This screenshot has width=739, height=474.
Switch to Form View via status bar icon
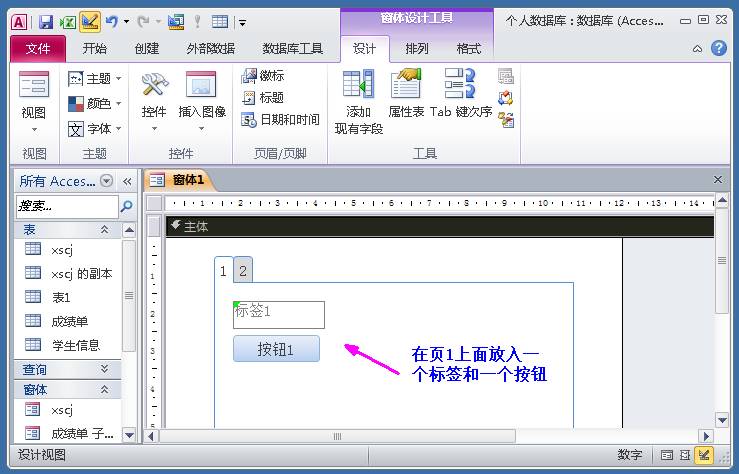click(x=667, y=455)
